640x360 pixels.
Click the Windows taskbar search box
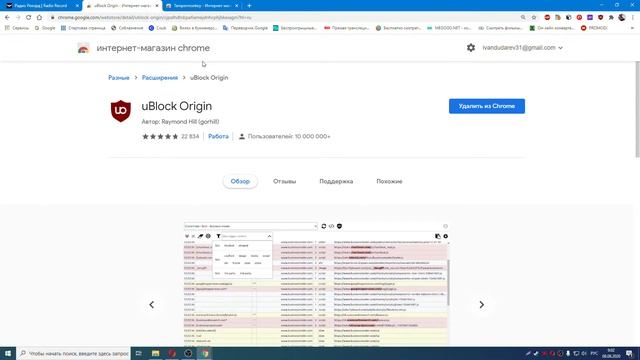74,353
